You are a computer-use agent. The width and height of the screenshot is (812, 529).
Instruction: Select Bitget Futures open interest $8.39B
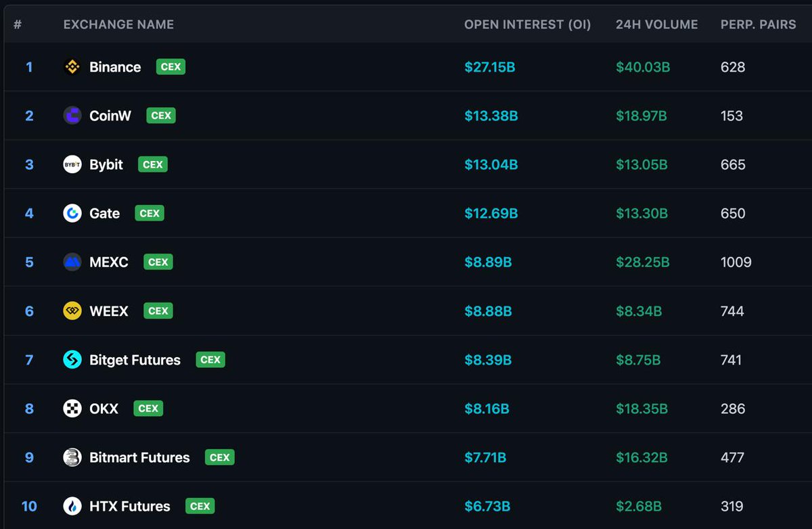click(x=488, y=360)
